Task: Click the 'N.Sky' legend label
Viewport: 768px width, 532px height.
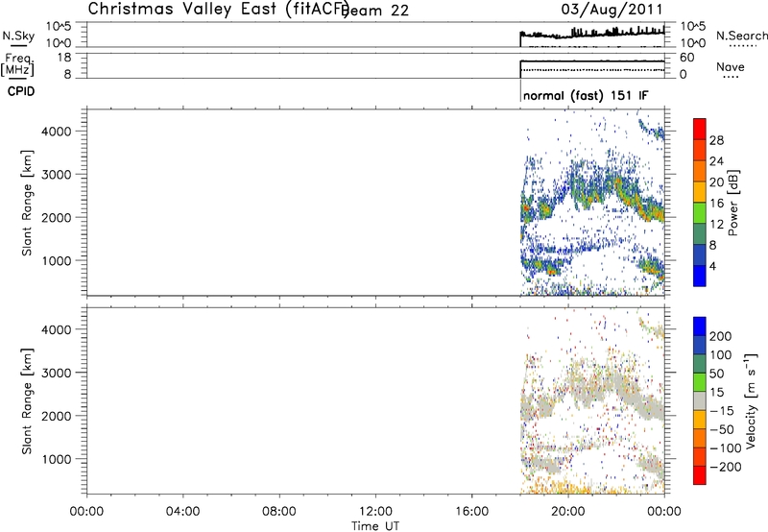Action: click(x=18, y=36)
